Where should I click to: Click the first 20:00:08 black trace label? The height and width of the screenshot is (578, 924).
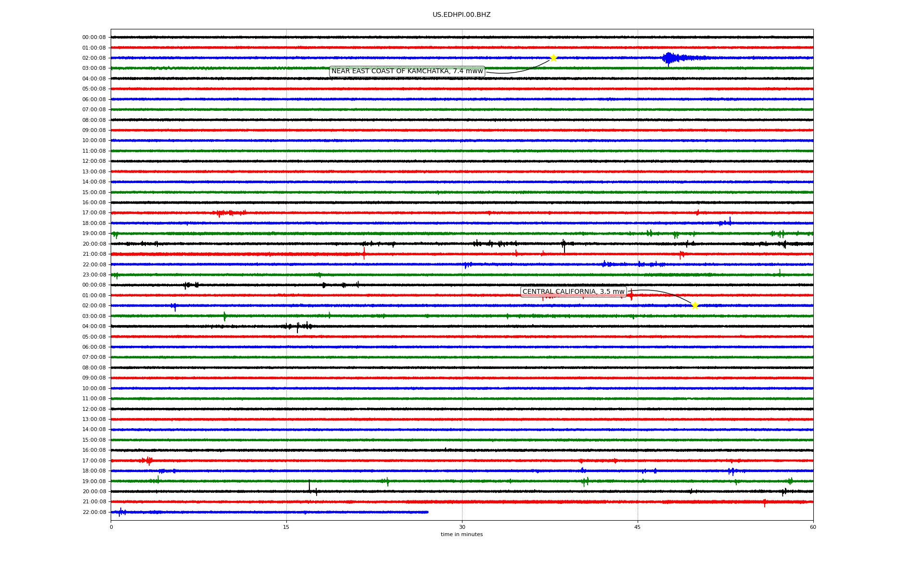coord(94,244)
